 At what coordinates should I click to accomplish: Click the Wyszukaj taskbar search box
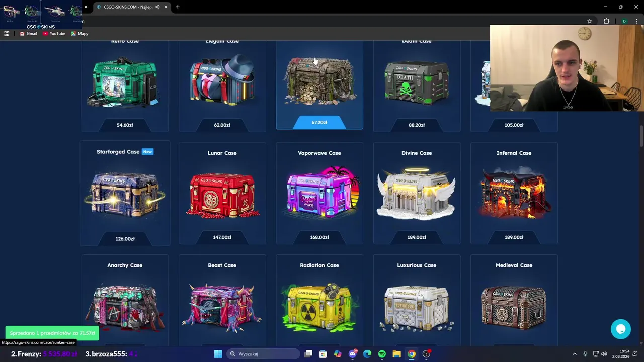tap(264, 354)
